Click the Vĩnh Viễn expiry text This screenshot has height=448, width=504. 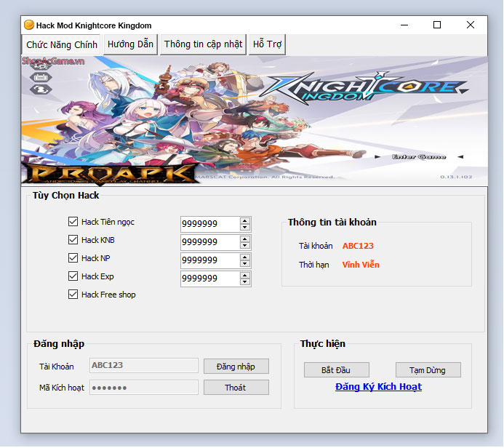[x=361, y=265]
